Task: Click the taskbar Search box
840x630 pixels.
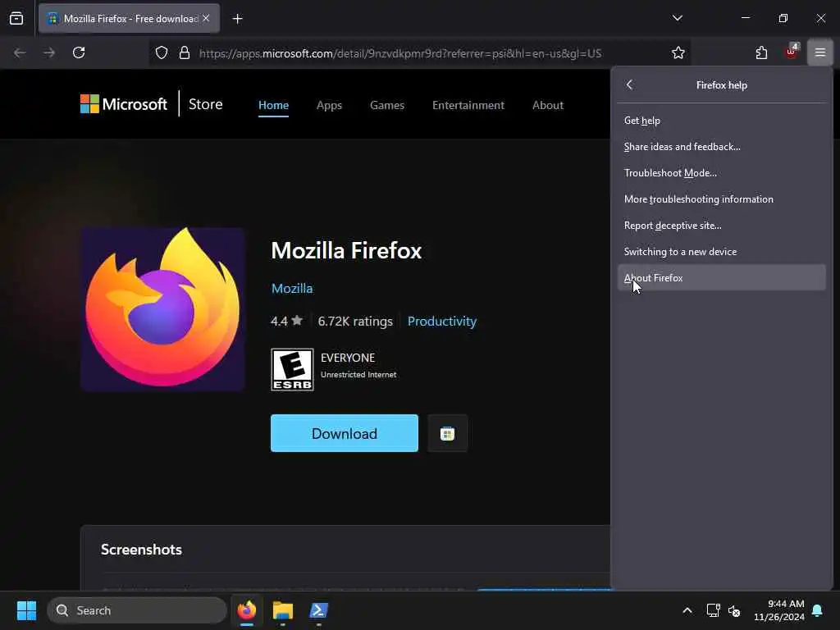Action: coord(137,610)
